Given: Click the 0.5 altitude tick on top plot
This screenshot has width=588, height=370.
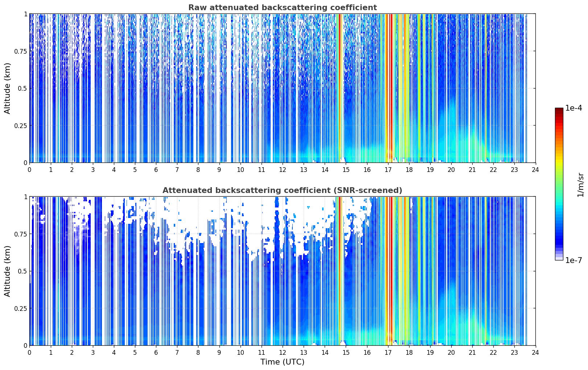Looking at the screenshot, I should [22, 88].
